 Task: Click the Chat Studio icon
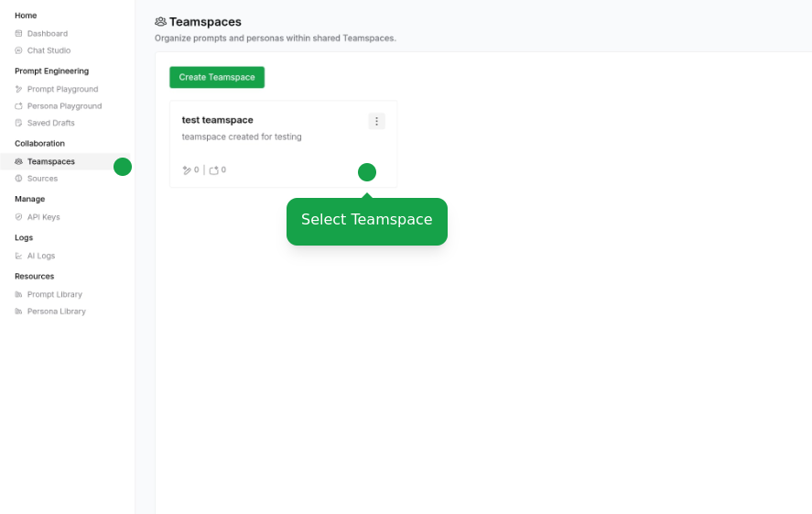point(18,50)
